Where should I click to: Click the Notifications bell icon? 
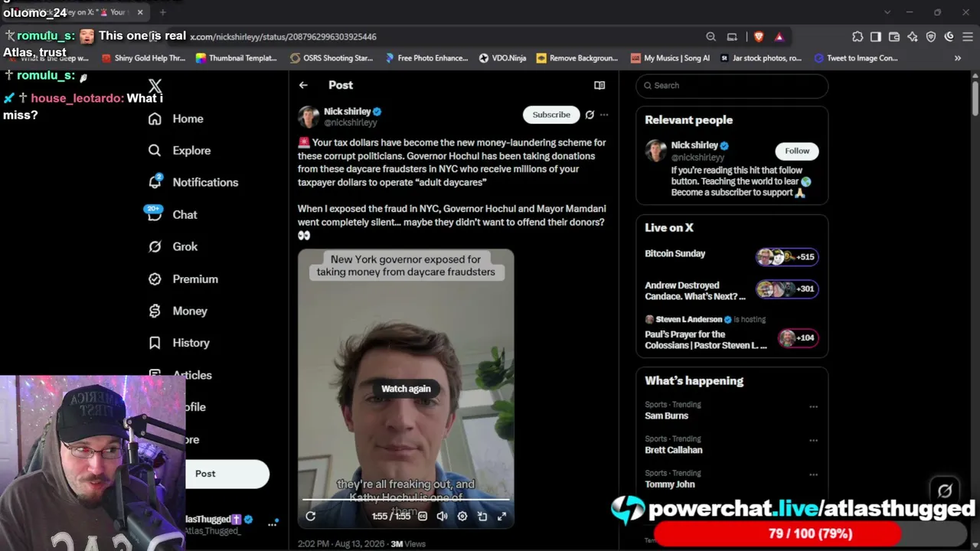155,182
